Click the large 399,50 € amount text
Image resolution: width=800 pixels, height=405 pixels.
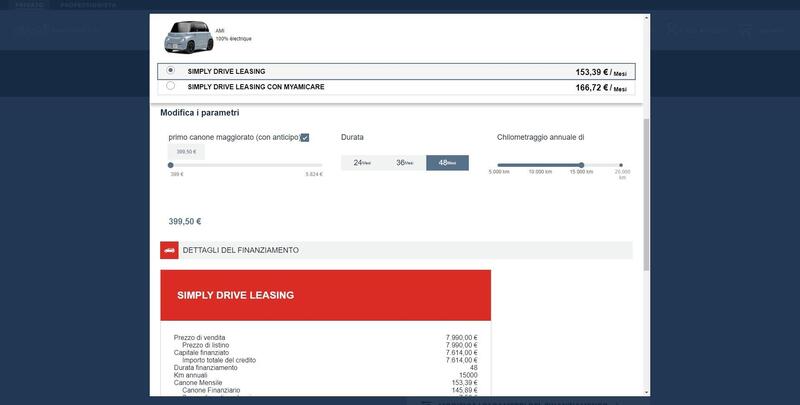pos(185,221)
